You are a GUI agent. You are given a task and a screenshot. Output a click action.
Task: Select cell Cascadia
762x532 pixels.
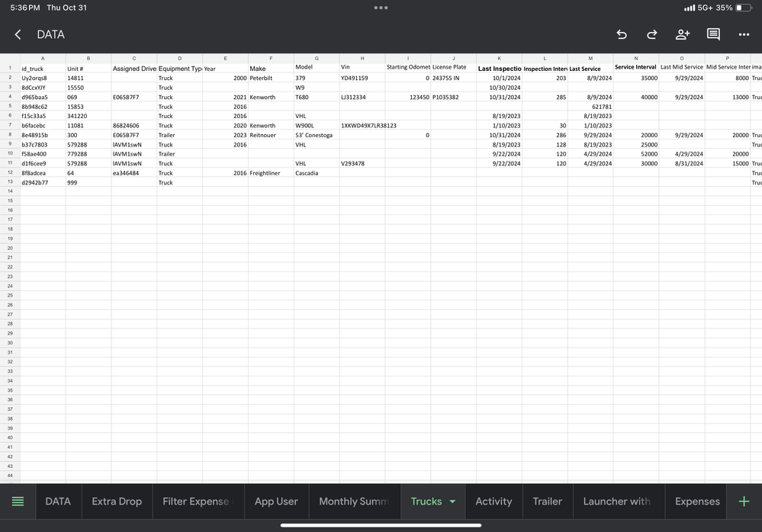point(317,173)
